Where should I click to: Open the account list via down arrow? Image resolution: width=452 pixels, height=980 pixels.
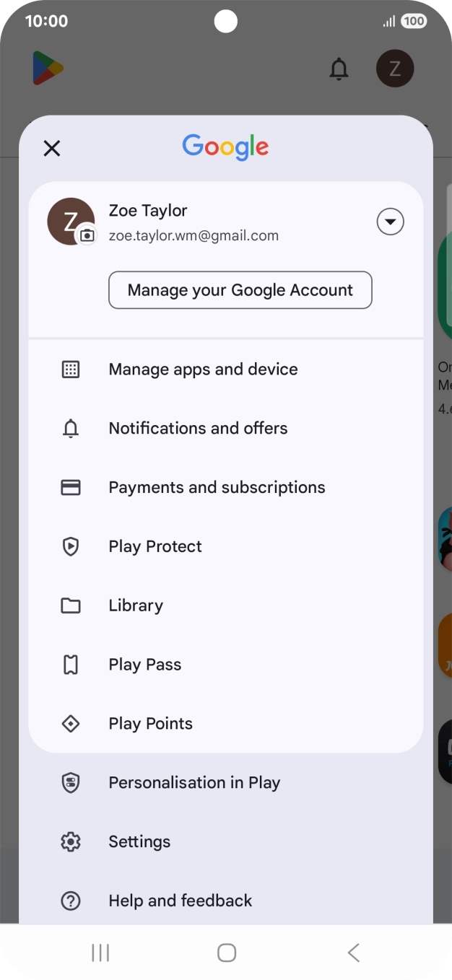point(390,222)
